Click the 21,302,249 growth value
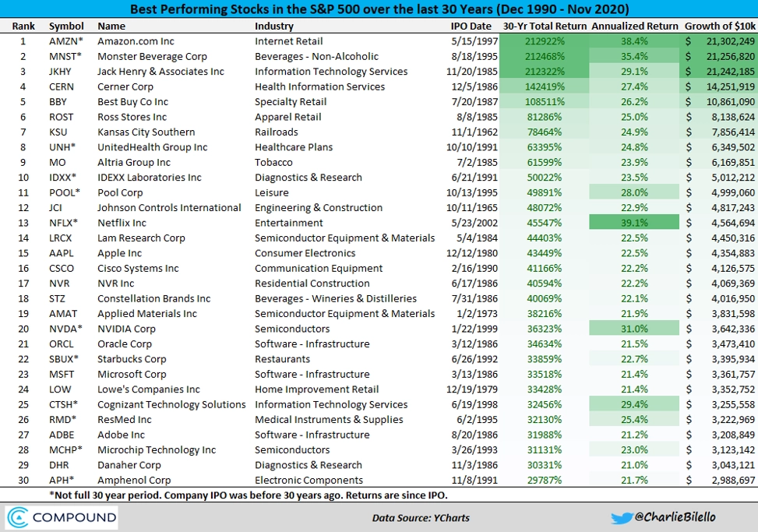This screenshot has height=532, width=758. (731, 41)
